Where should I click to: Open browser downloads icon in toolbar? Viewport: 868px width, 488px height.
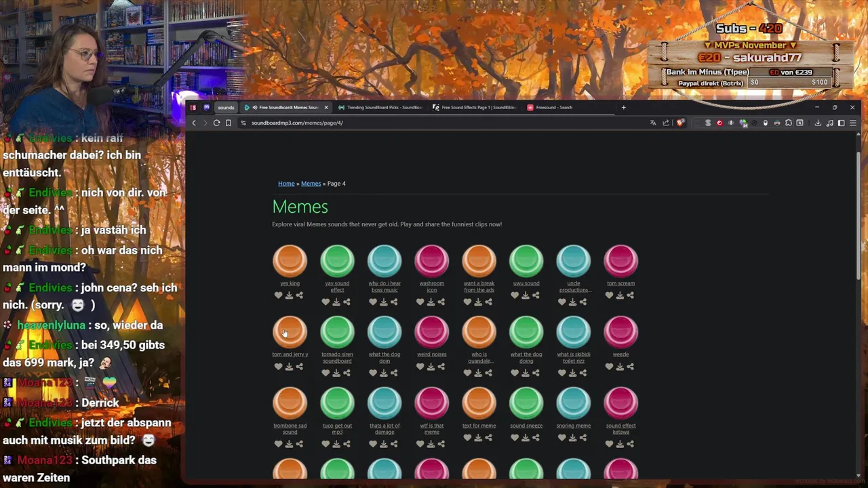818,123
